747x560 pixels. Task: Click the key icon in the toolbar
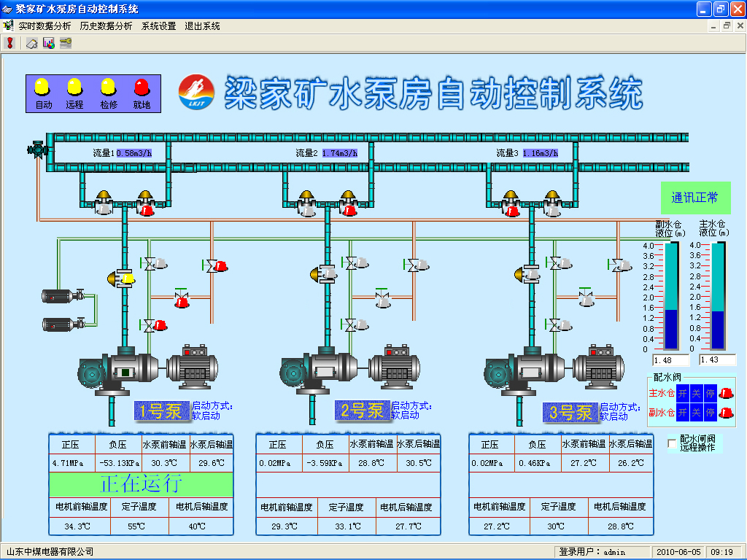point(66,43)
